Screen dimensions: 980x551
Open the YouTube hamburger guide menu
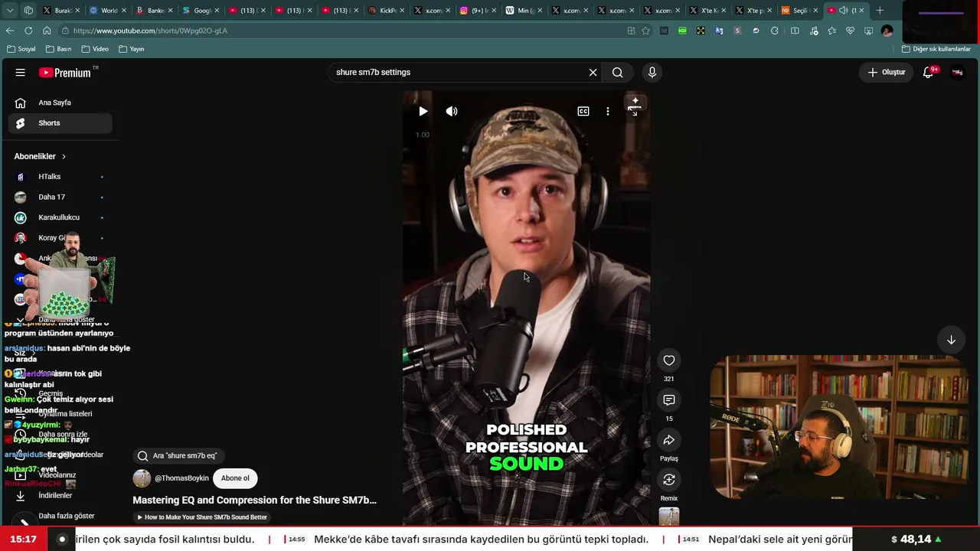pos(21,73)
